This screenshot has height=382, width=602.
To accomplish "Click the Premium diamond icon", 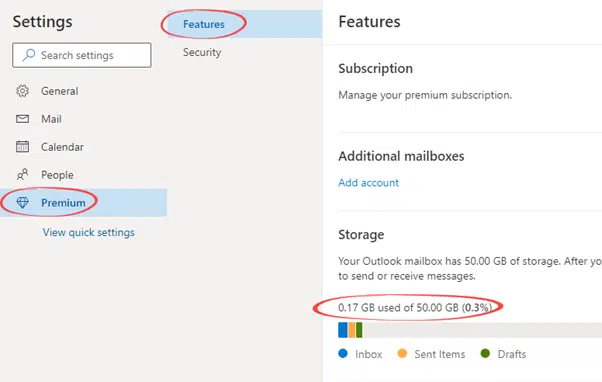I will pyautogui.click(x=22, y=203).
